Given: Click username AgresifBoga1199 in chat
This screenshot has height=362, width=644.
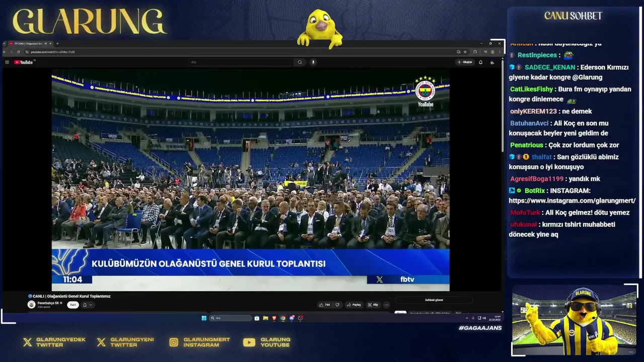Looking at the screenshot, I should 537,179.
